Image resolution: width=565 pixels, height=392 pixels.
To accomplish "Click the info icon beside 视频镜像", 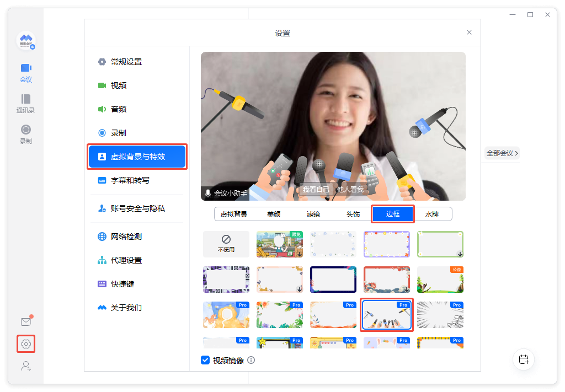I will click(251, 360).
